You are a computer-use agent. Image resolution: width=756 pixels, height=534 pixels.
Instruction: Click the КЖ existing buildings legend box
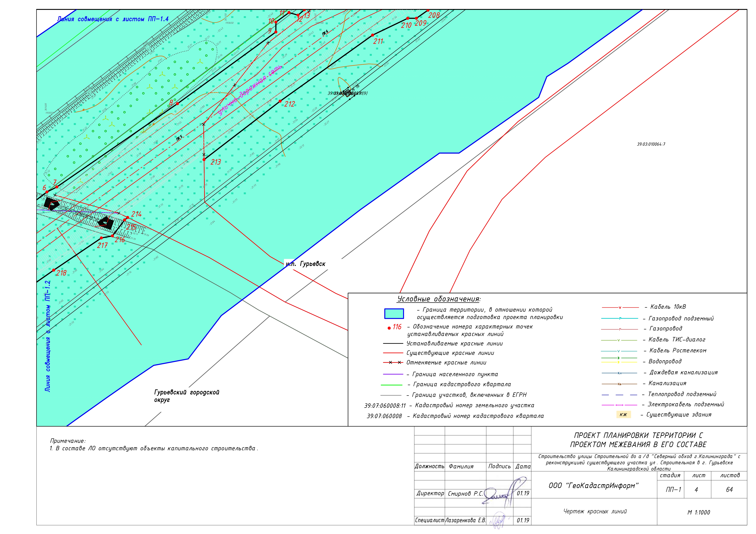[x=623, y=415]
